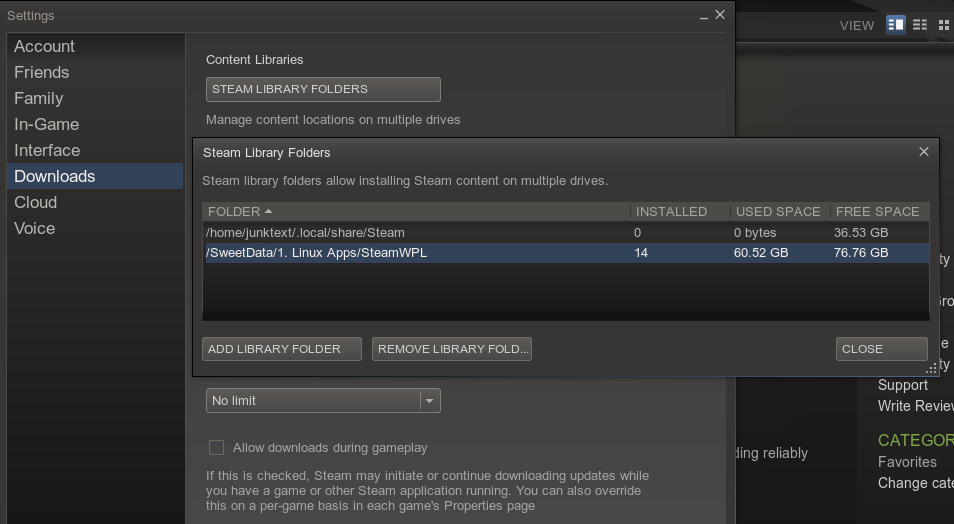Viewport: 954px width, 524px height.
Task: Click Support link in Steam library window
Action: click(902, 385)
